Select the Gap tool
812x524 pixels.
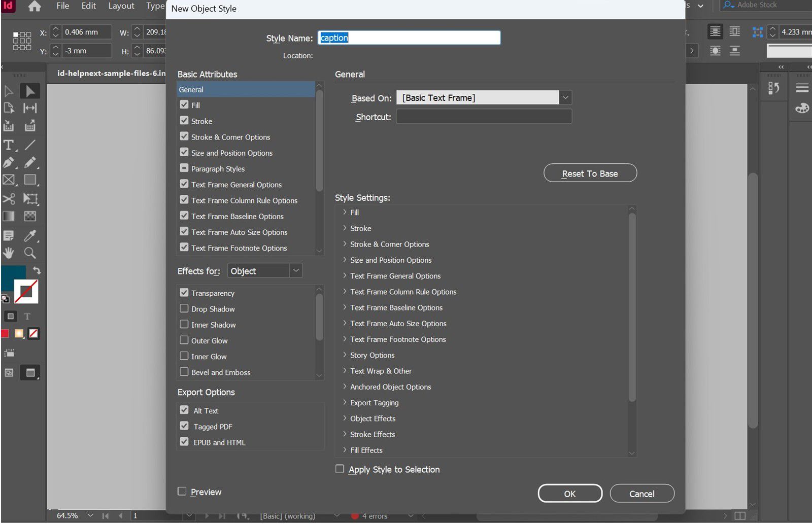click(x=30, y=108)
